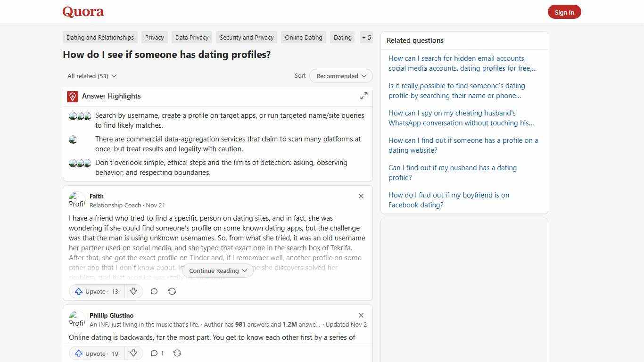Open the All related (53) dropdown

(92, 76)
